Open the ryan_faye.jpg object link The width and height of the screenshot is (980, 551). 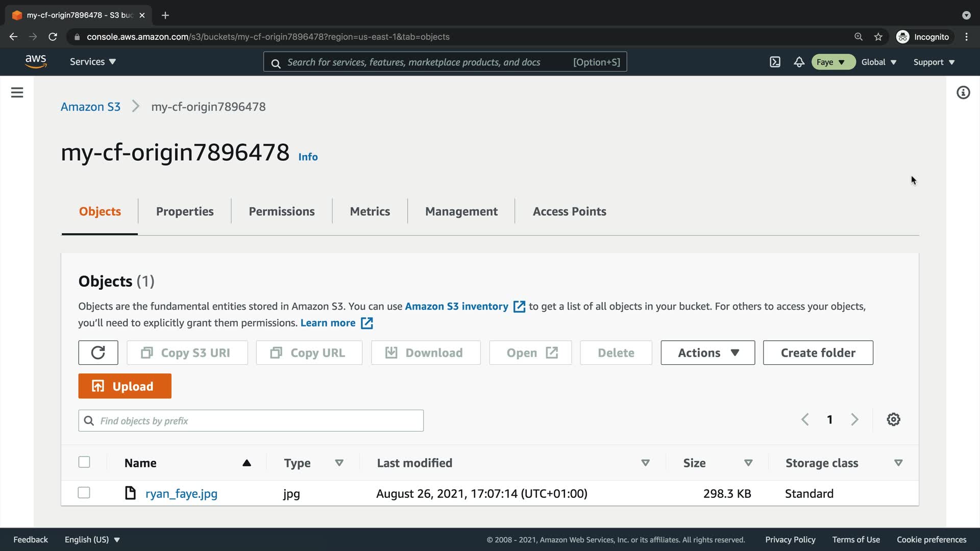[x=181, y=493]
